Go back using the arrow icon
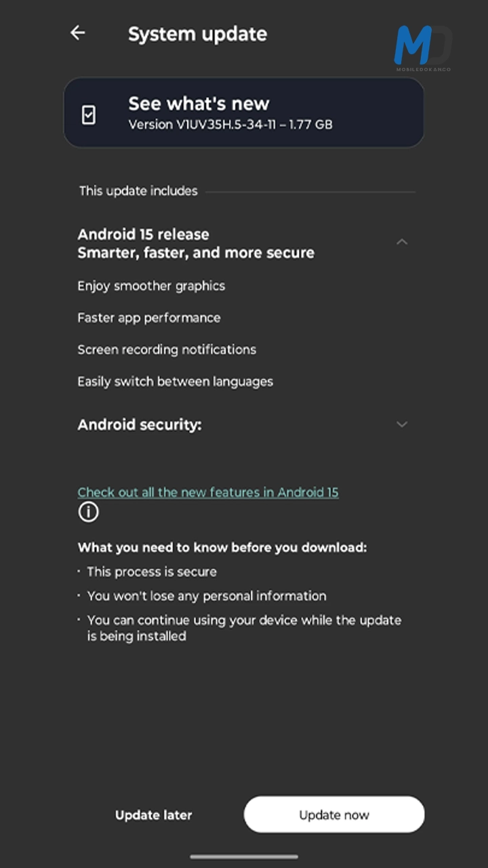 point(78,33)
